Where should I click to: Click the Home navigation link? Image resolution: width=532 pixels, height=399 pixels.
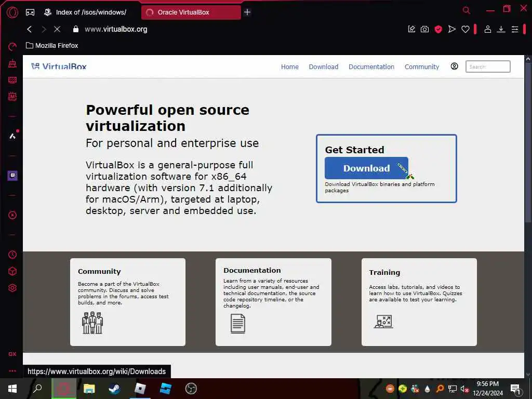coord(290,67)
